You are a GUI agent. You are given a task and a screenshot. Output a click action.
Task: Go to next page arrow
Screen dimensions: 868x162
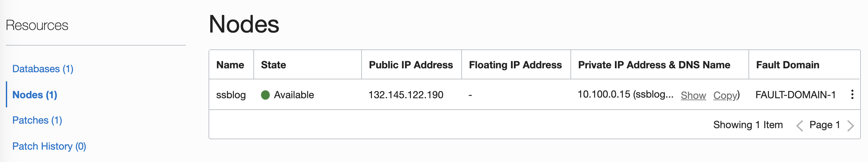[x=850, y=126]
